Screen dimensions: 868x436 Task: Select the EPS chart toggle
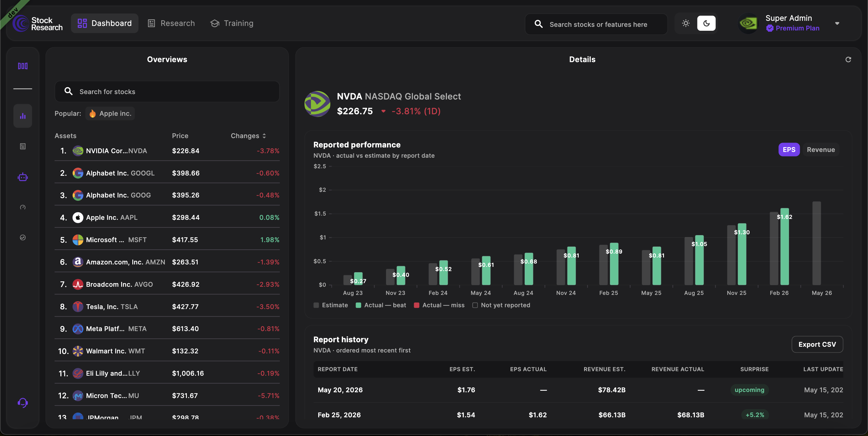pos(789,150)
